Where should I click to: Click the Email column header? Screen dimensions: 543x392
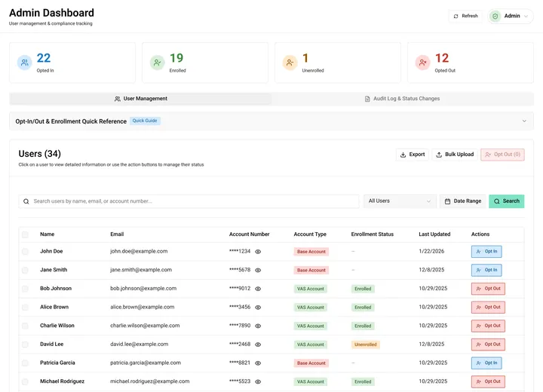tap(117, 234)
